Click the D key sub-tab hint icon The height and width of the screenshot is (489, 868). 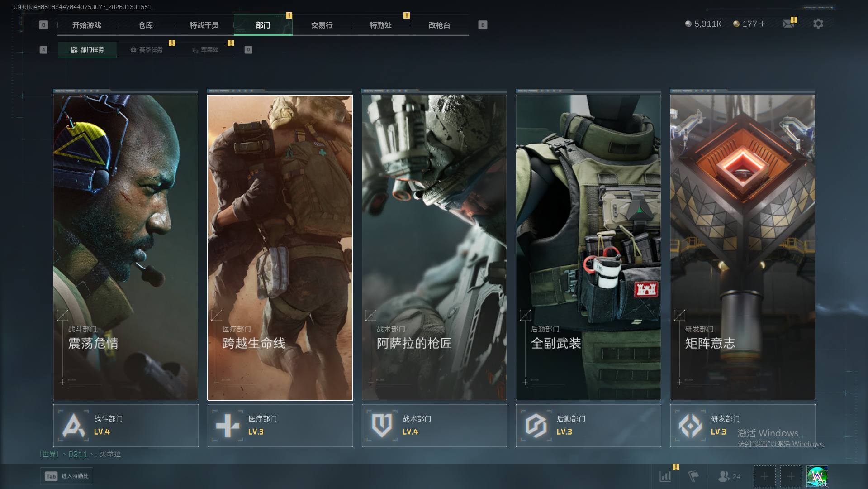pyautogui.click(x=248, y=50)
